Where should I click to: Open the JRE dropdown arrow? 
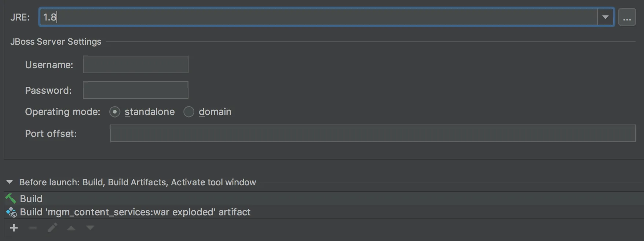point(605,17)
